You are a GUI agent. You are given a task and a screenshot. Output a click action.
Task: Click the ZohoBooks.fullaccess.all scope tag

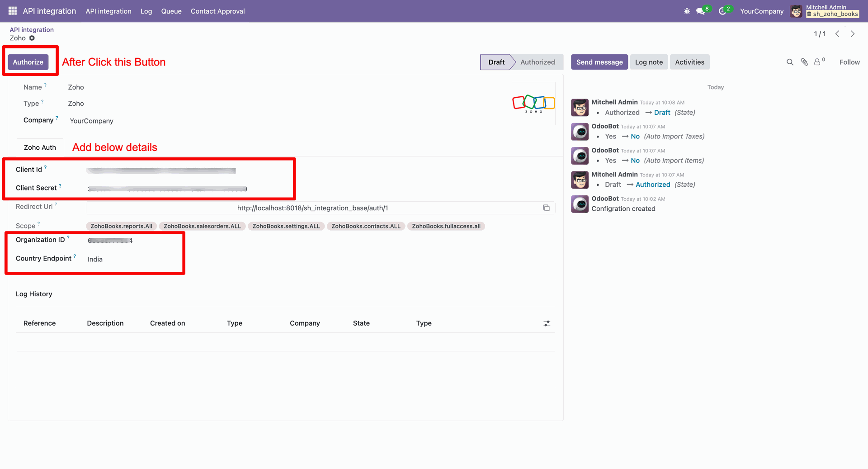tap(446, 226)
